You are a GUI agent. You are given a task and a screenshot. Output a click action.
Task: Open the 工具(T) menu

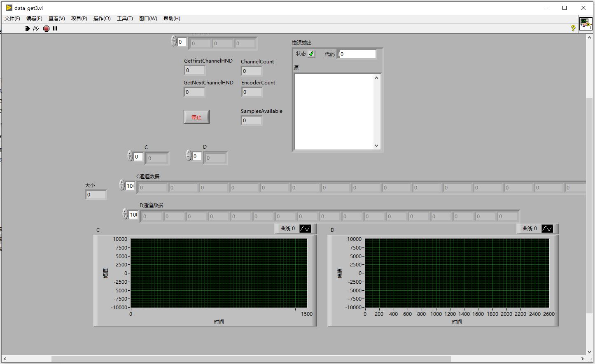[x=125, y=19]
